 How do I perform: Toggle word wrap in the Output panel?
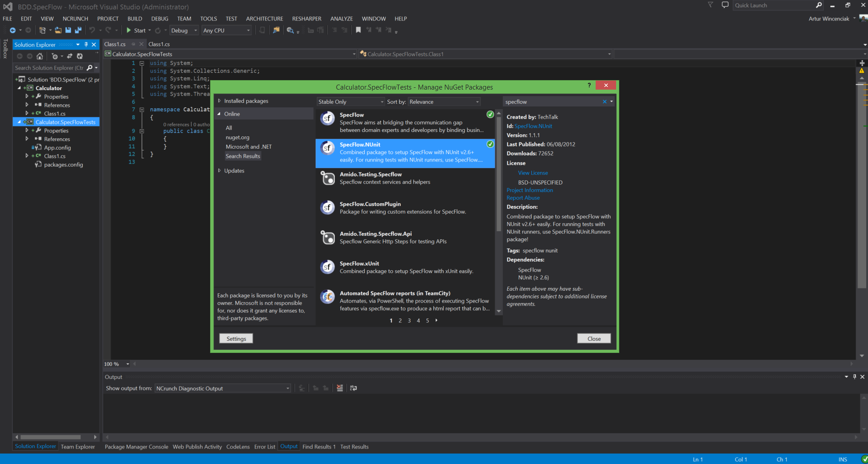(x=353, y=388)
